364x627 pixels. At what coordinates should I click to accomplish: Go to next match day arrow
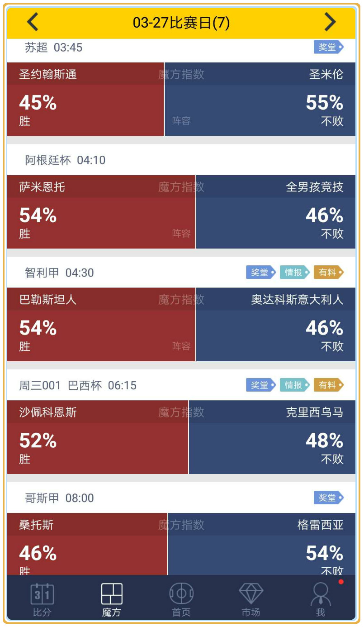click(331, 22)
